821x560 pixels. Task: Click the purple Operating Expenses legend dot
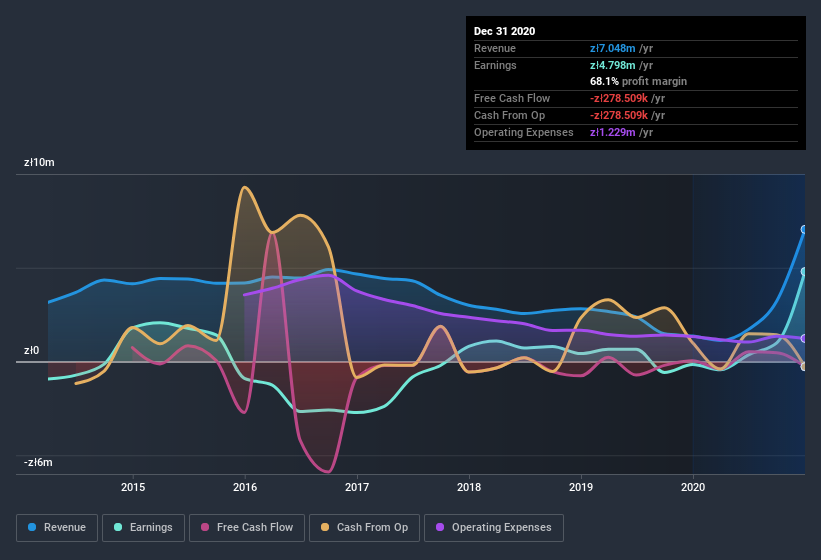tap(441, 527)
